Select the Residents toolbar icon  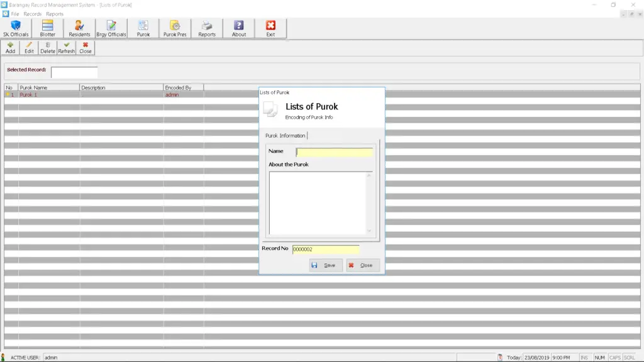click(x=79, y=28)
